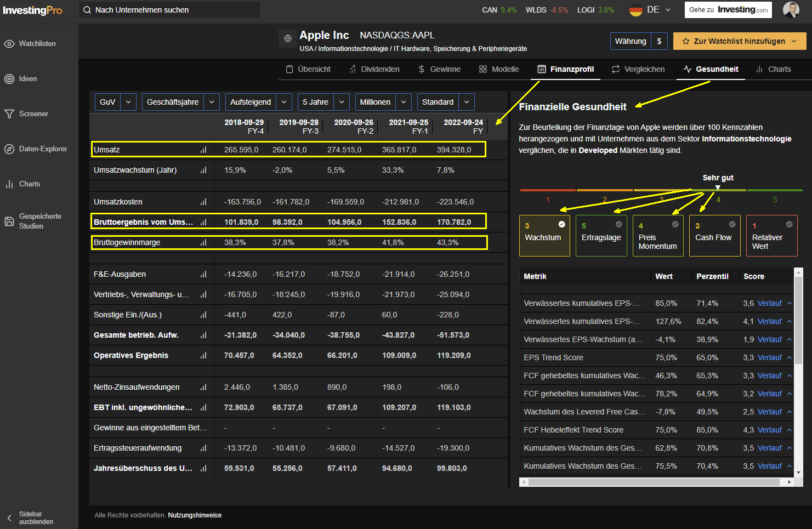Select the Wachstum health card

(544, 236)
